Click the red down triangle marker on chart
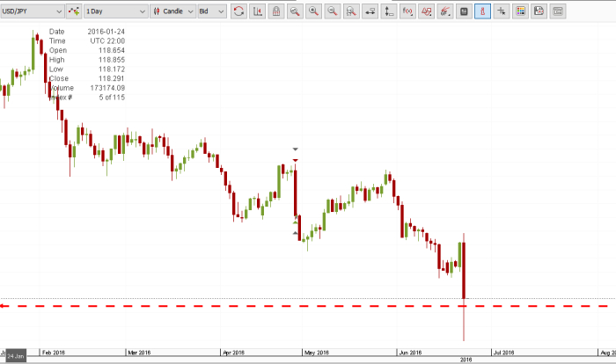Viewport: 616px width, 364px height. coord(296,160)
